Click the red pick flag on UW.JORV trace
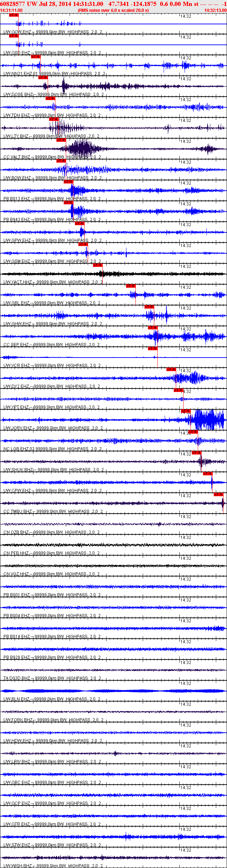227x868 pixels. 186,411
